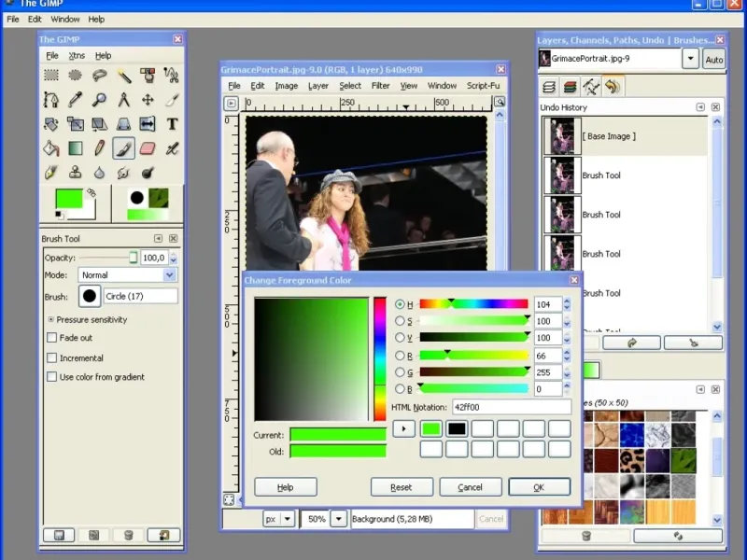Viewport: 747px width, 560px height.
Task: Choose the Clone stamp tool
Action: [x=75, y=173]
